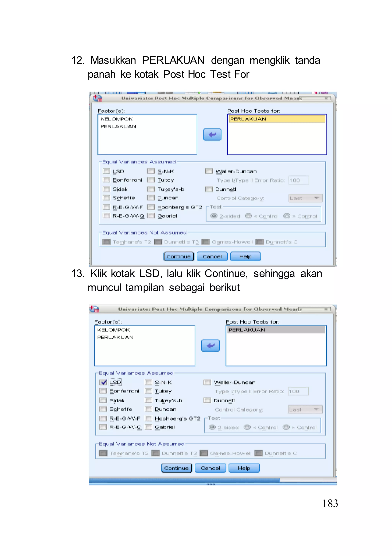Click the SPSS app icon in the lower dialog title bar
392x556 pixels.
[x=94, y=309]
